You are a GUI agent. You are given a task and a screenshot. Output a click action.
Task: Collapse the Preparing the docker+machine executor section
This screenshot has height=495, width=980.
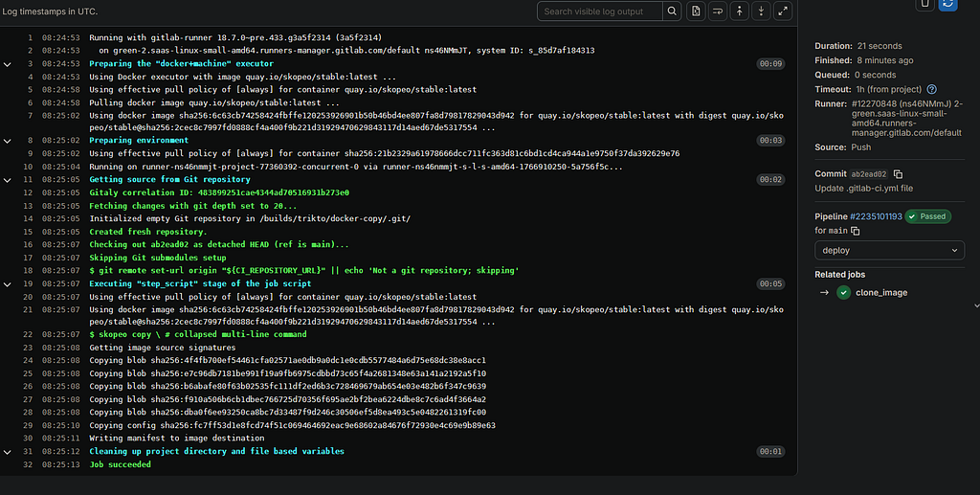[8, 64]
